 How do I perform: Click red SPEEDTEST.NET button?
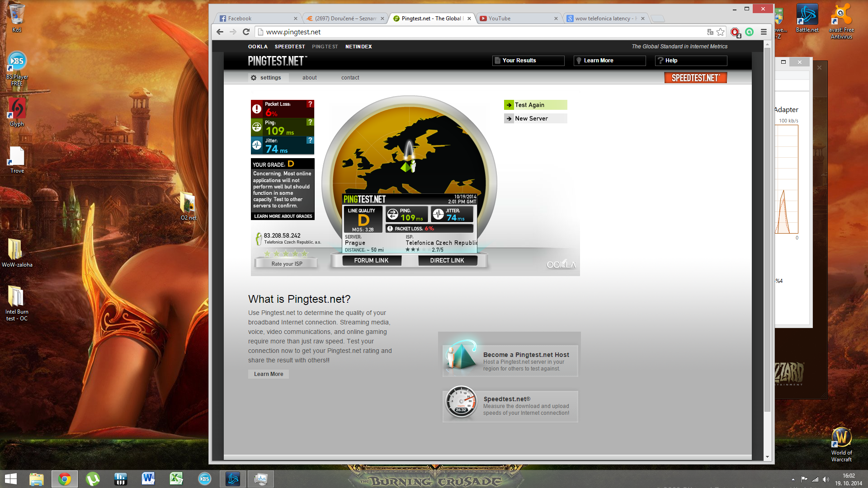pyautogui.click(x=695, y=78)
